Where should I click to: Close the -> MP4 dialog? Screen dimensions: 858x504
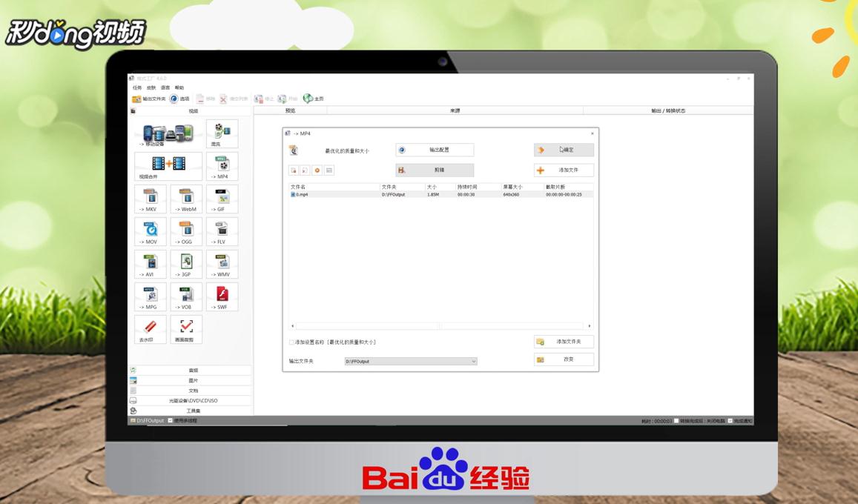(x=592, y=133)
